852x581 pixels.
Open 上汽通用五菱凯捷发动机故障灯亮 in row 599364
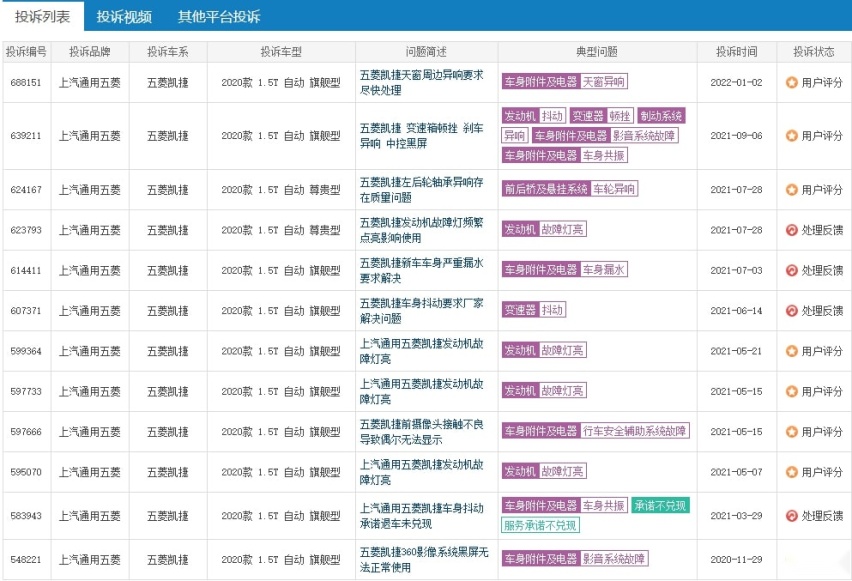(421, 351)
